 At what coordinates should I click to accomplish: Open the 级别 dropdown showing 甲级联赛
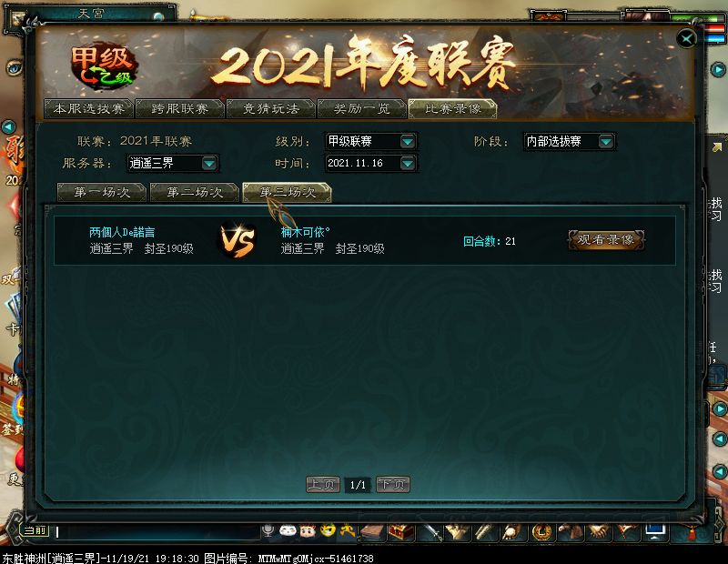[370, 141]
